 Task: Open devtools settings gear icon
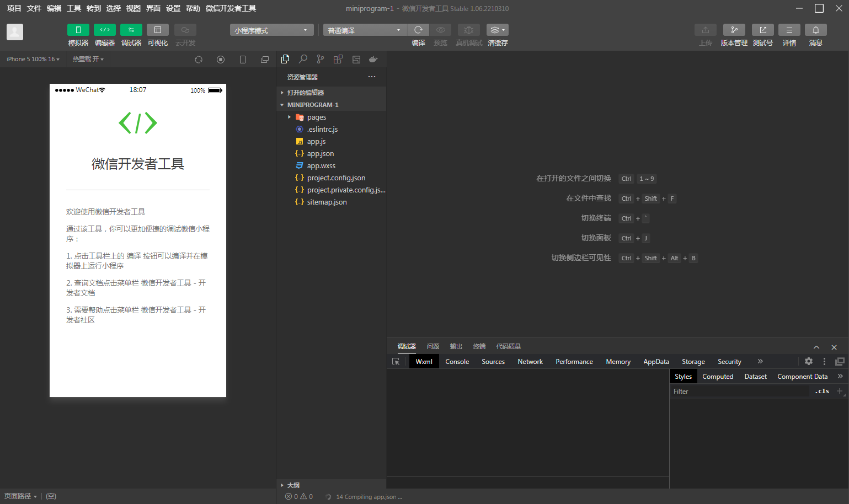coord(809,361)
